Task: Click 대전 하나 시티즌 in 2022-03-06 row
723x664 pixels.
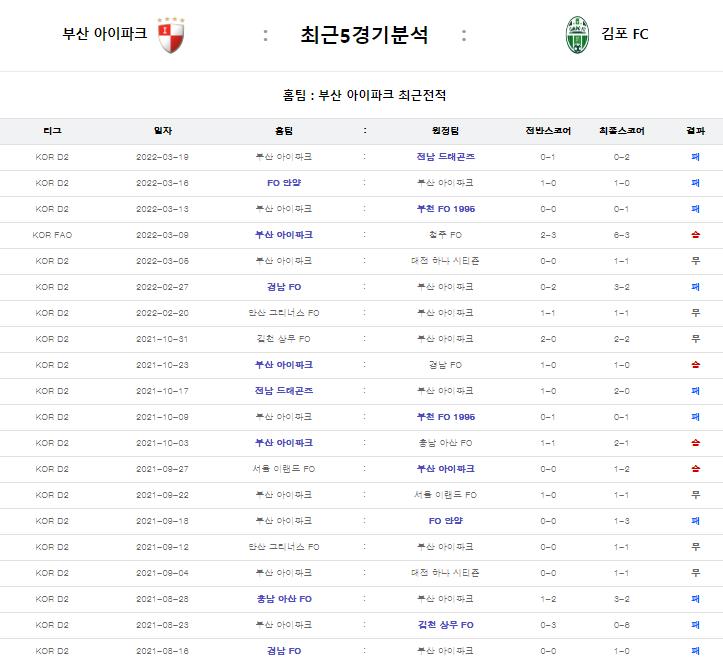Action: [x=445, y=261]
